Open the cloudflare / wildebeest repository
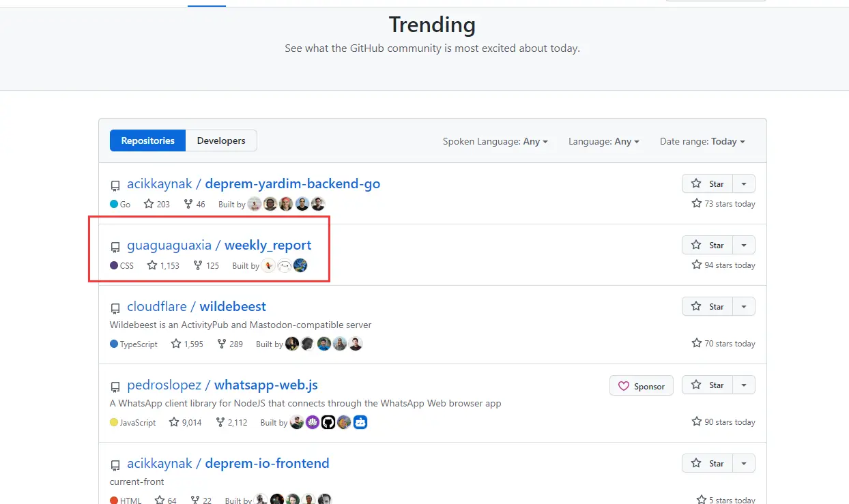 (197, 306)
